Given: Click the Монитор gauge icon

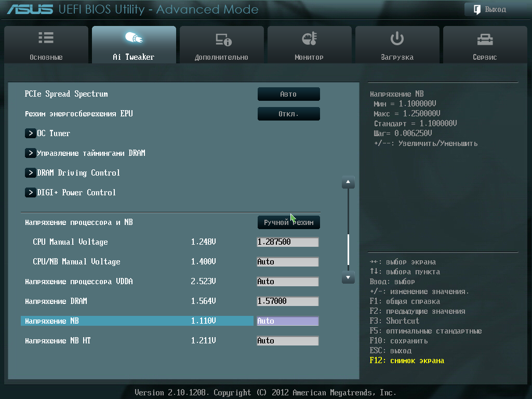Looking at the screenshot, I should coord(310,38).
